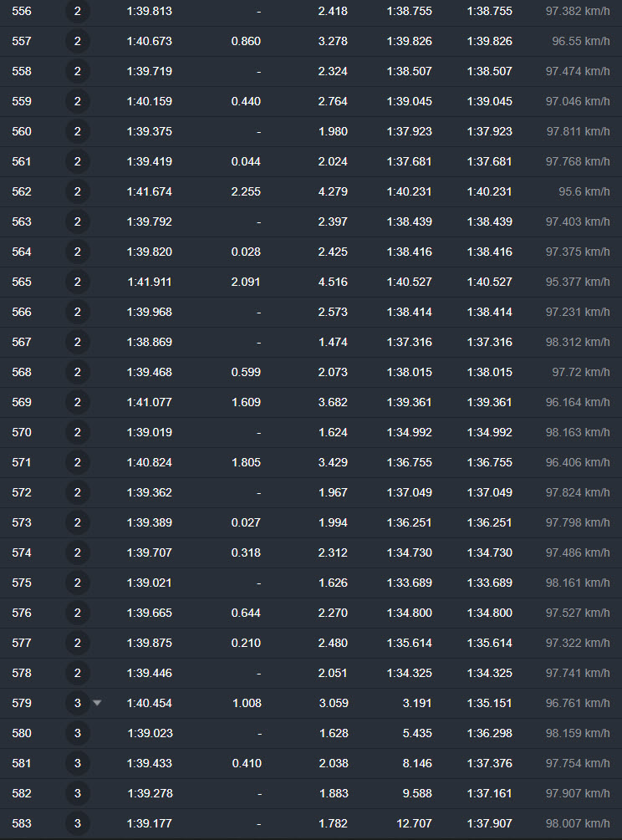Click the stint 2 badge on lap 575
622x840 pixels.
[x=78, y=583]
